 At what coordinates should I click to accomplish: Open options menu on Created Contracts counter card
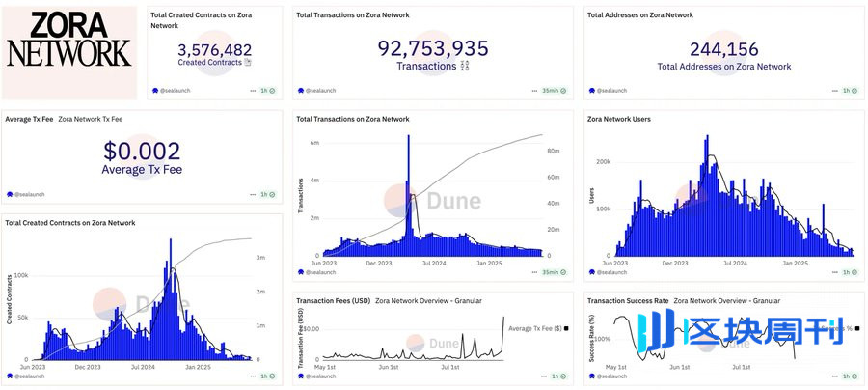(253, 91)
